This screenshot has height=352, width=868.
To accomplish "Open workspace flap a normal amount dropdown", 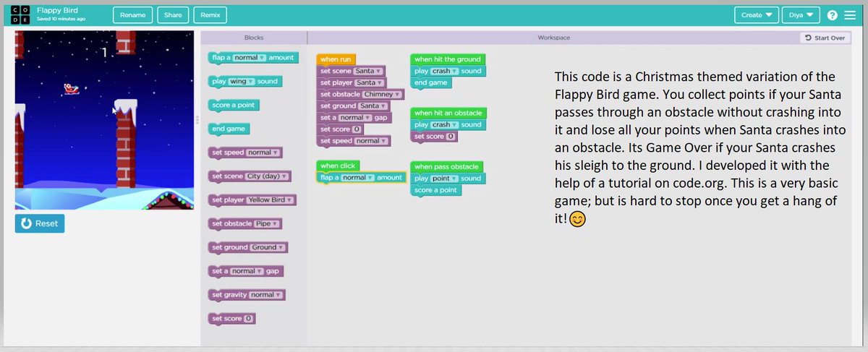I will (357, 178).
